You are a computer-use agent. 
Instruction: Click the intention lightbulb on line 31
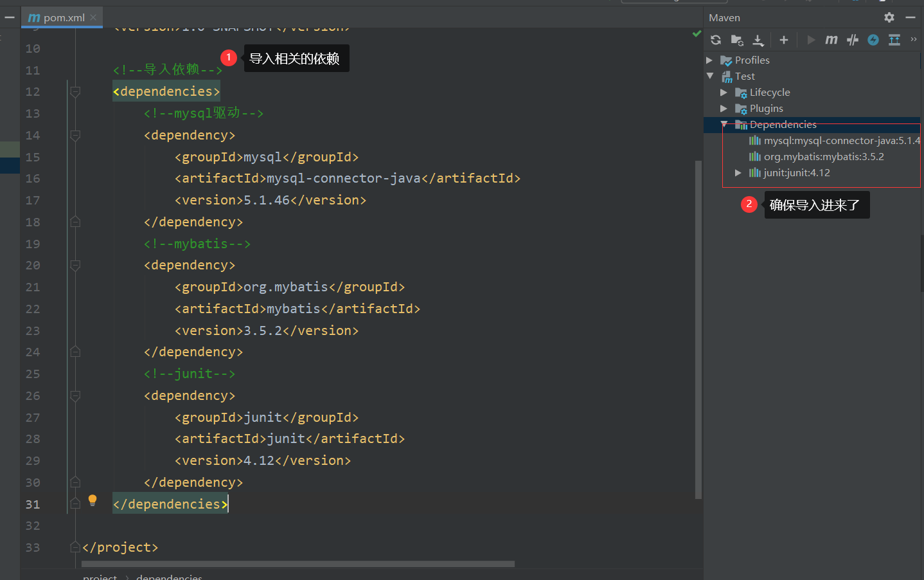pos(93,500)
